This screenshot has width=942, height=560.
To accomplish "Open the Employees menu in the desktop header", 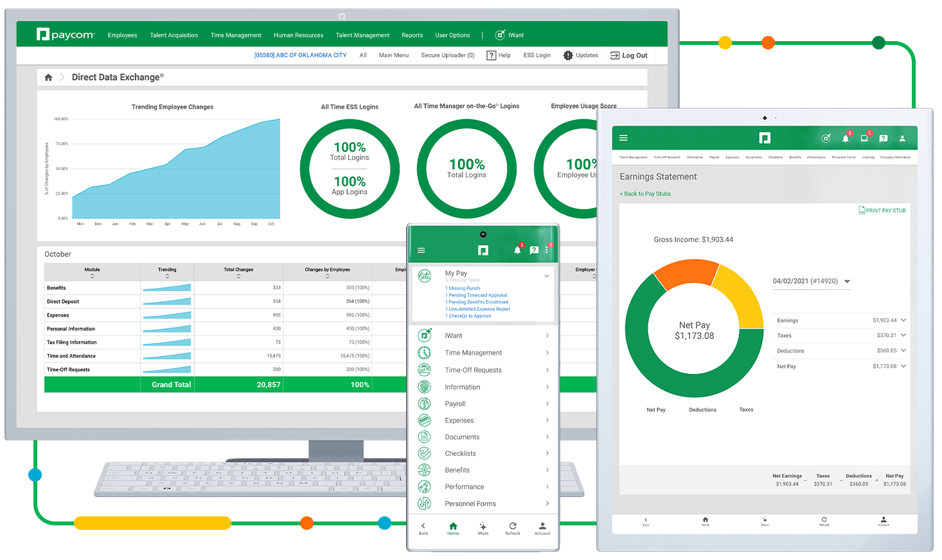I will click(x=123, y=35).
